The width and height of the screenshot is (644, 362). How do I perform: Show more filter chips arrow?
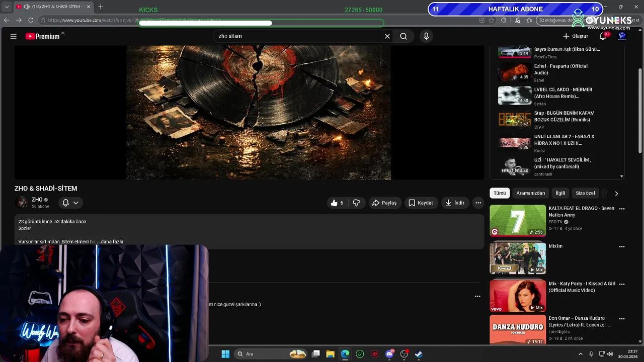(x=616, y=193)
